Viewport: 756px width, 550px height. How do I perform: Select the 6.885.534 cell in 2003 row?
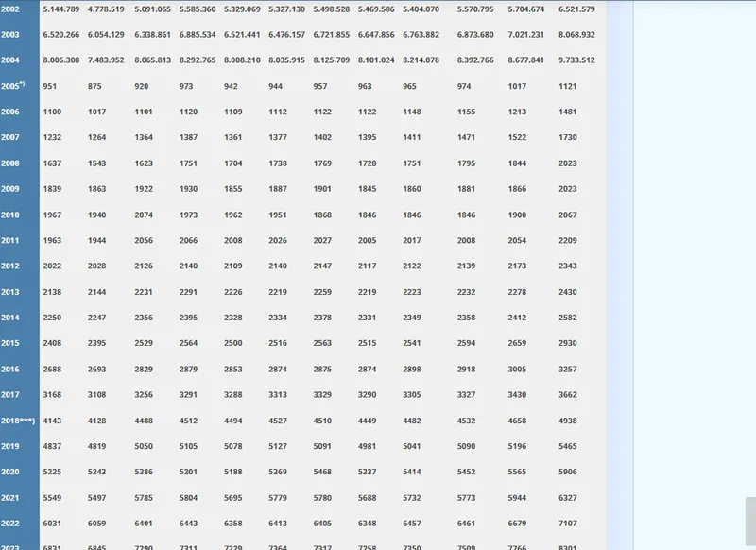point(198,35)
